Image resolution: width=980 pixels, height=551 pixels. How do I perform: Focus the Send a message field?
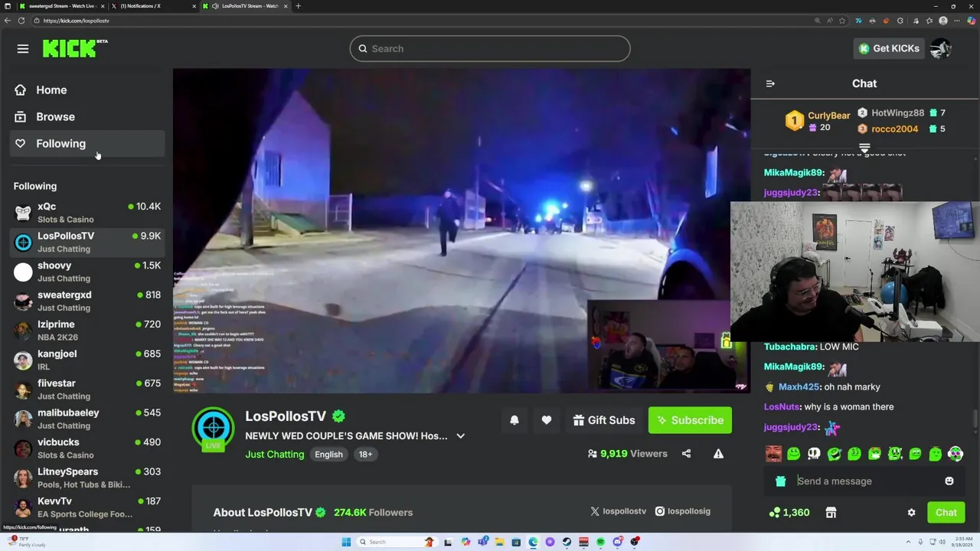(x=865, y=481)
